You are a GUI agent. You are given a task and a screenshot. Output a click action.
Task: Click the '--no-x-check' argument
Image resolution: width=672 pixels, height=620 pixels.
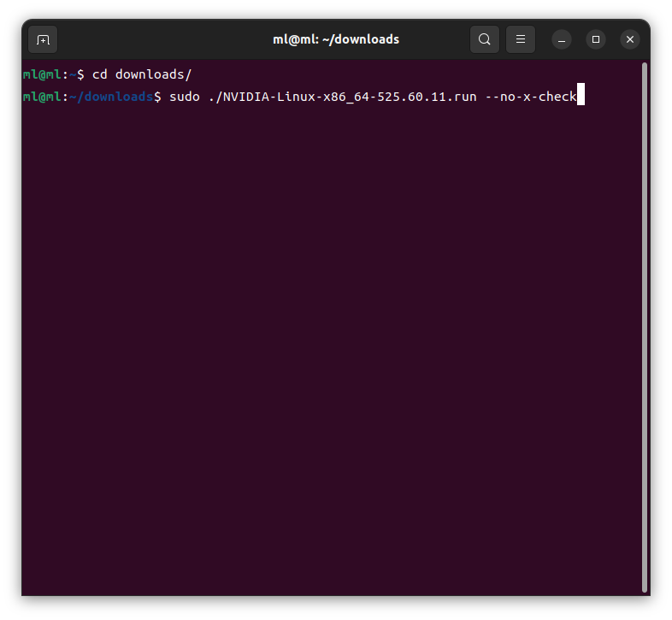click(531, 97)
